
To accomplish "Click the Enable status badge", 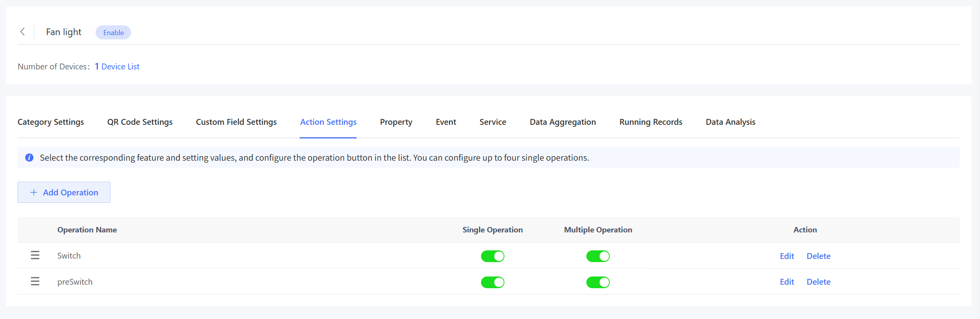I will [113, 33].
